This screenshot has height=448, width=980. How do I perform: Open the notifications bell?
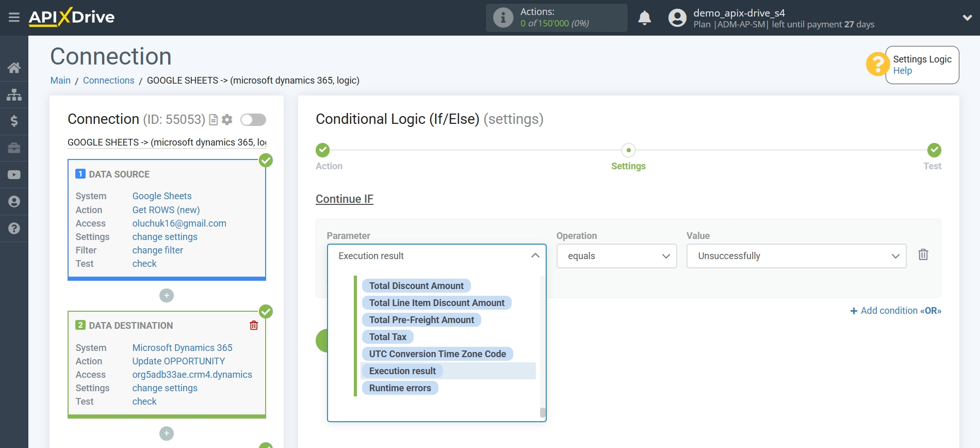644,18
